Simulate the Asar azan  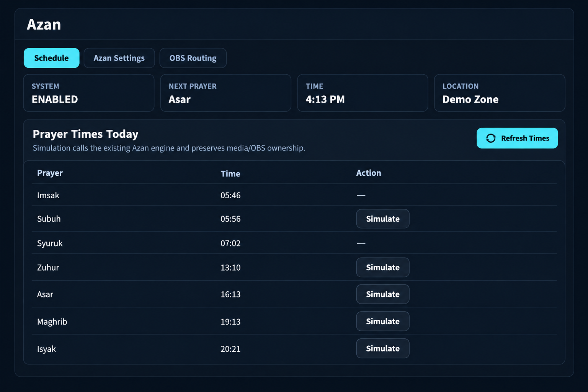pyautogui.click(x=383, y=294)
